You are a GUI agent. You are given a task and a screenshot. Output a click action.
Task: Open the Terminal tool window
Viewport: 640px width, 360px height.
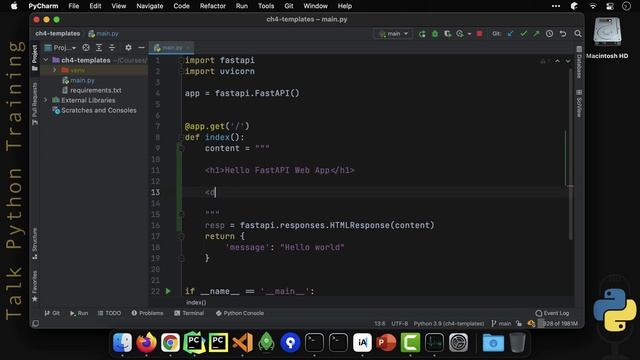click(189, 313)
